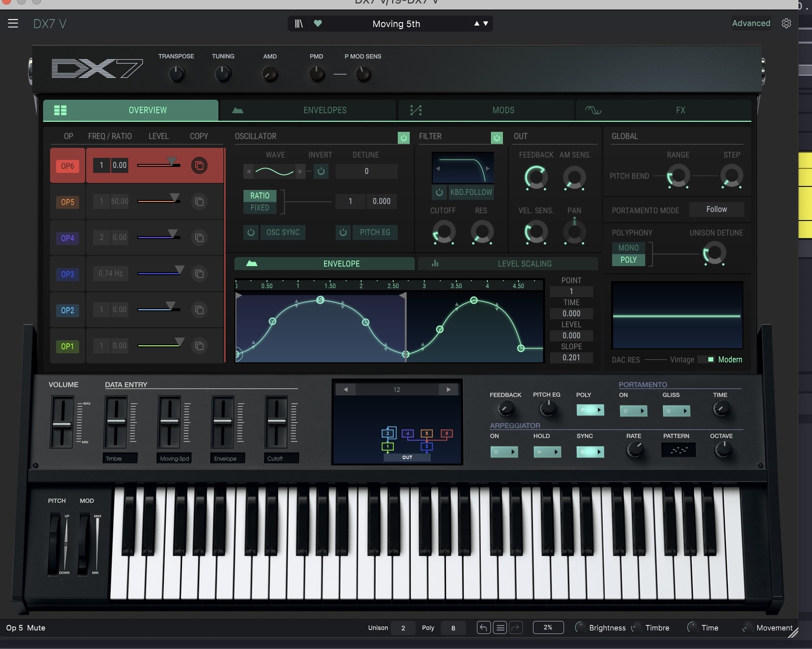This screenshot has height=649, width=812.
Task: Open the ENVELOPE tab
Action: [325, 264]
